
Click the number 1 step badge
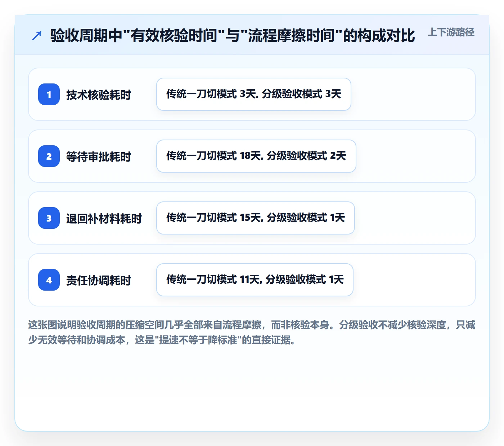(49, 94)
